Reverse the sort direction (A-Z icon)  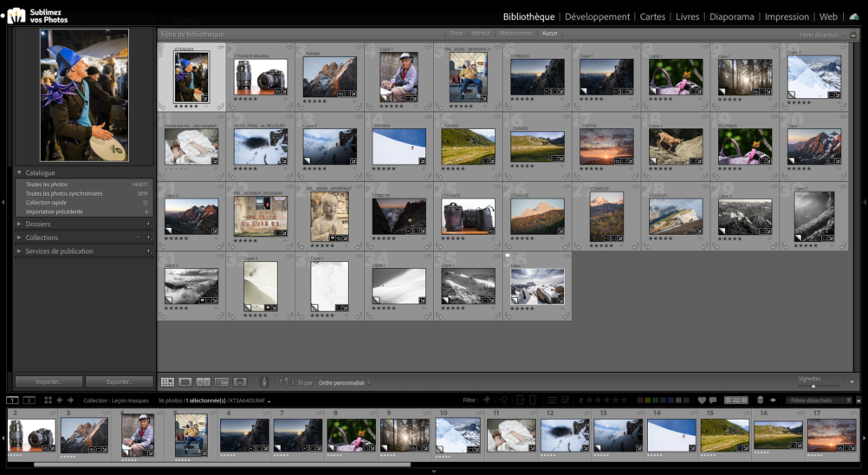286,382
